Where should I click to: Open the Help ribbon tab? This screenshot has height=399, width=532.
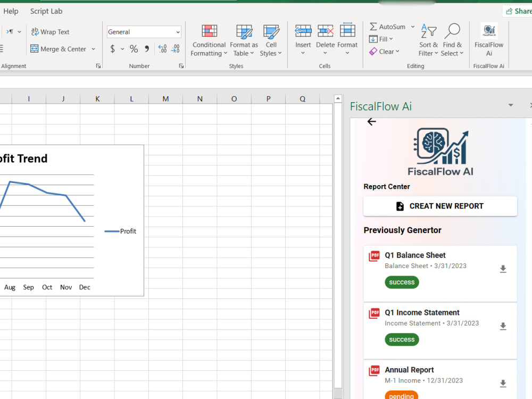click(x=11, y=11)
